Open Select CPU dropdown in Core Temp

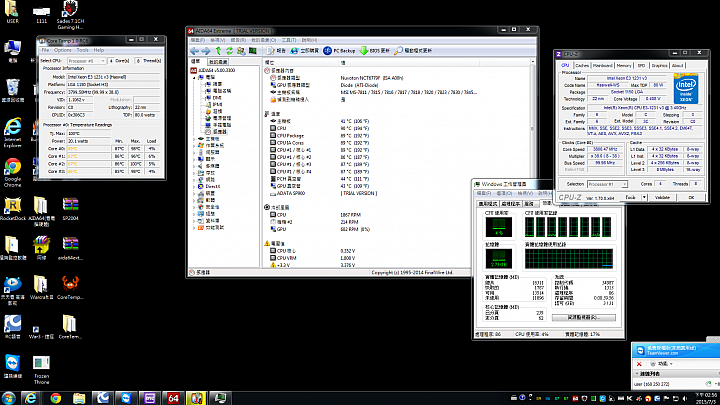(x=87, y=61)
